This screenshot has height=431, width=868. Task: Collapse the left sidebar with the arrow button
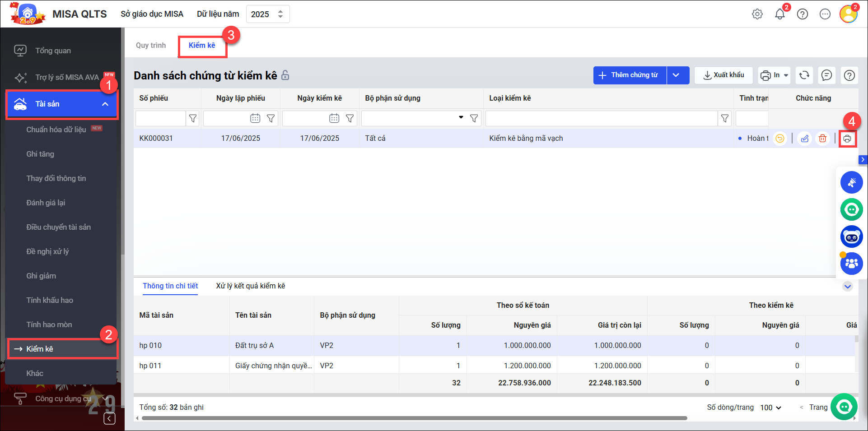tap(109, 418)
